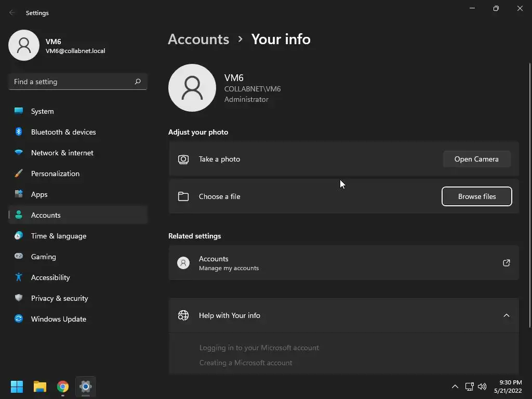
Task: Click the Accounts breadcrumb in the title
Action: tap(198, 39)
